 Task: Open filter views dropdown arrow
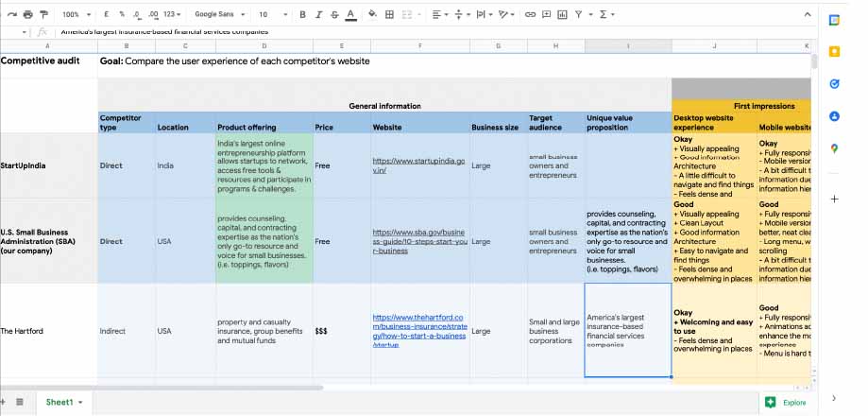point(590,14)
